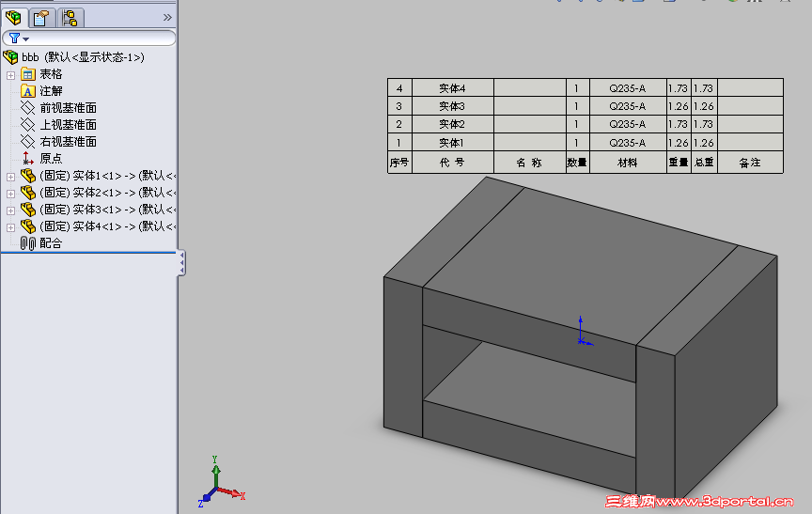The height and width of the screenshot is (514, 812).
Task: Select the 右视基准面 plane icon
Action: pyautogui.click(x=28, y=141)
